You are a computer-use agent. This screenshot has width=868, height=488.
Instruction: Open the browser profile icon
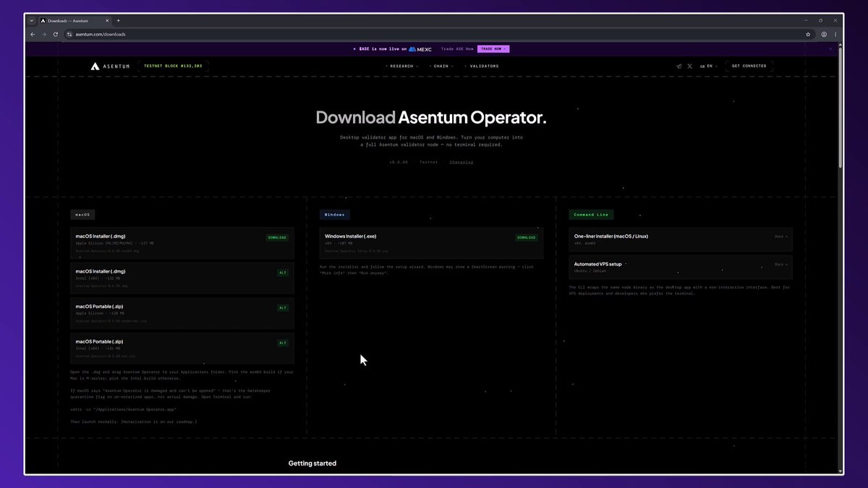824,34
